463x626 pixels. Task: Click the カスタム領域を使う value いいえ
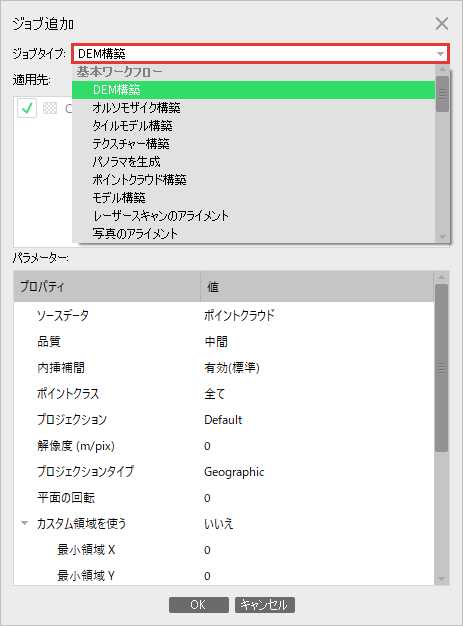pyautogui.click(x=218, y=524)
